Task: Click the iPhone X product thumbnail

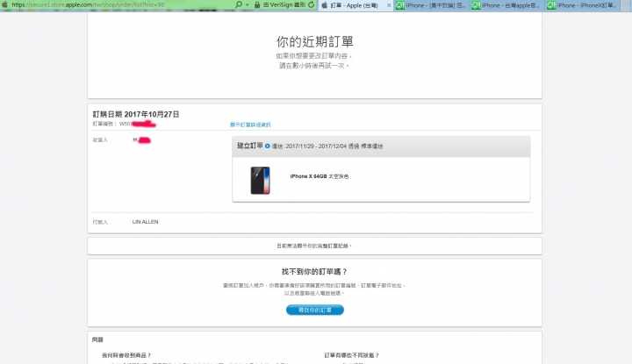Action: tap(261, 181)
